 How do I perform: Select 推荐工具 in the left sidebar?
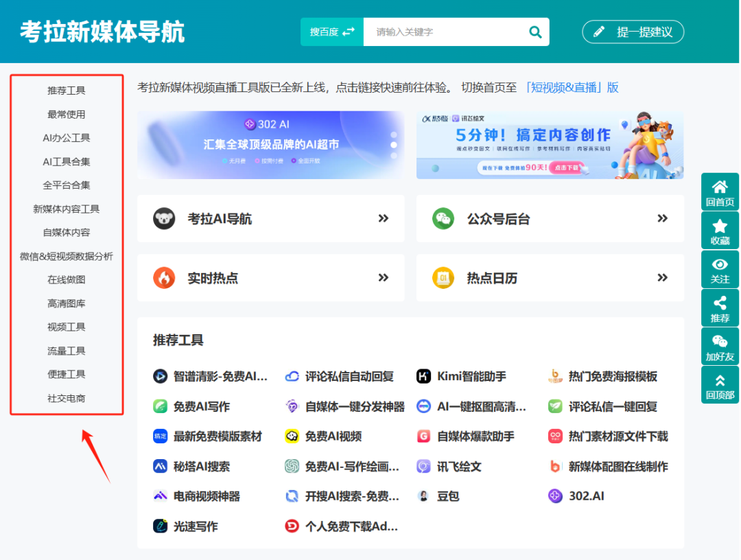66,90
